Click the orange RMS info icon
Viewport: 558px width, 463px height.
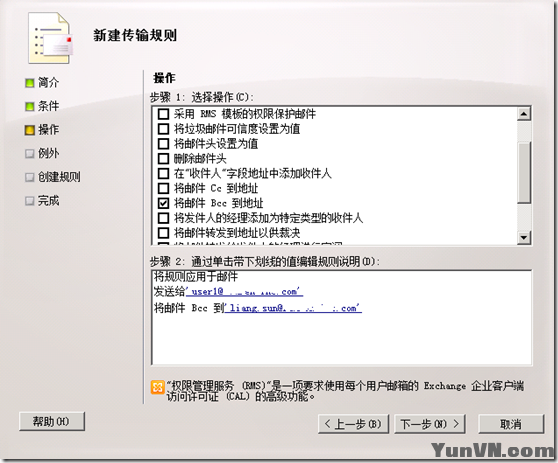[x=157, y=387]
